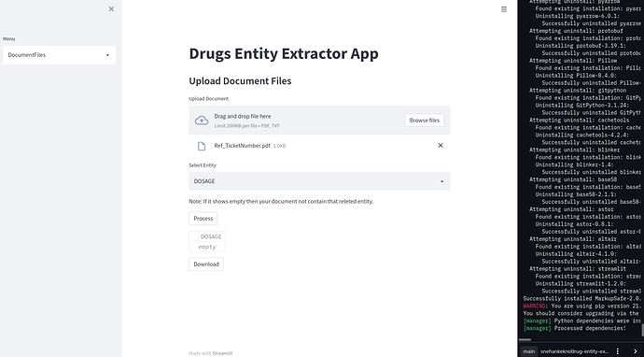Click the Download button

click(206, 264)
